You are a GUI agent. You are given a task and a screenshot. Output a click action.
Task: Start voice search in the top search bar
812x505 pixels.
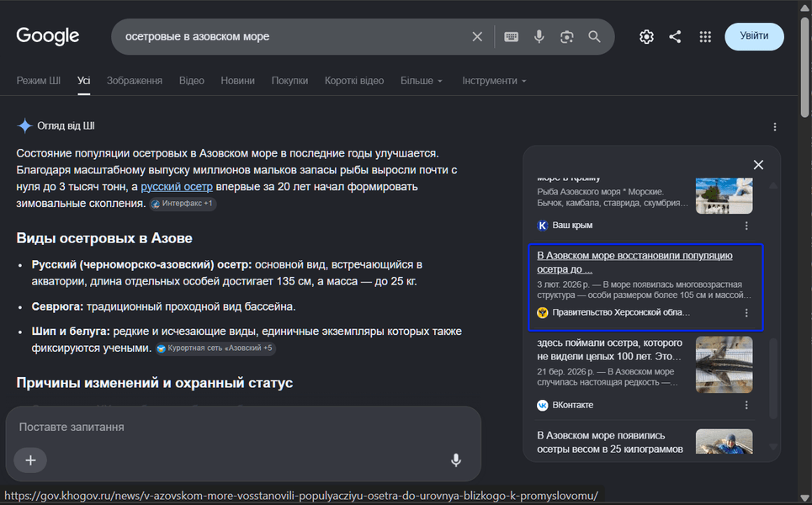(539, 37)
